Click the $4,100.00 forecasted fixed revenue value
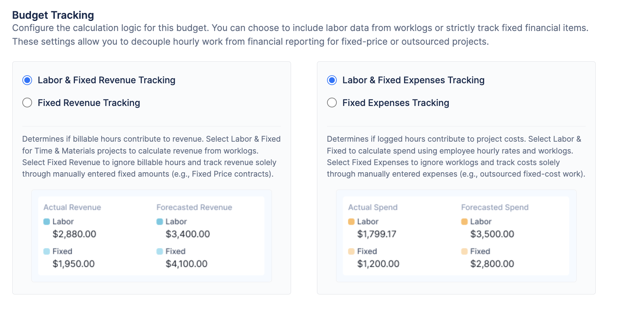Viewport: 644px width, 328px height. [187, 264]
